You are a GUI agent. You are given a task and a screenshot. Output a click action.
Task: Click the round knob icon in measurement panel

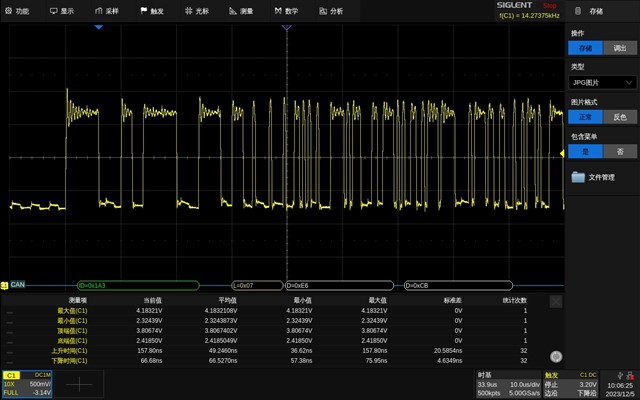coord(556,356)
